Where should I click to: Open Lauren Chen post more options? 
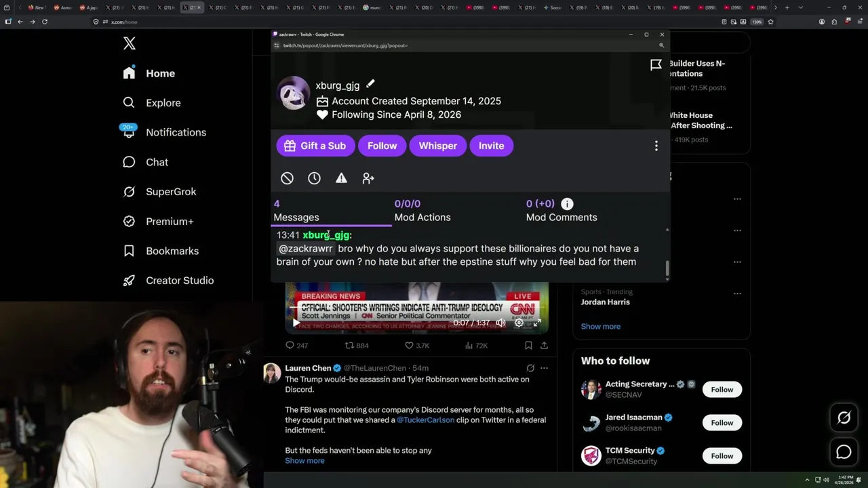pyautogui.click(x=544, y=368)
